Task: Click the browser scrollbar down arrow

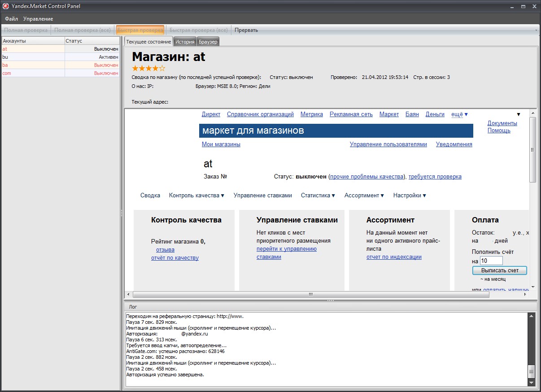Action: (533, 287)
